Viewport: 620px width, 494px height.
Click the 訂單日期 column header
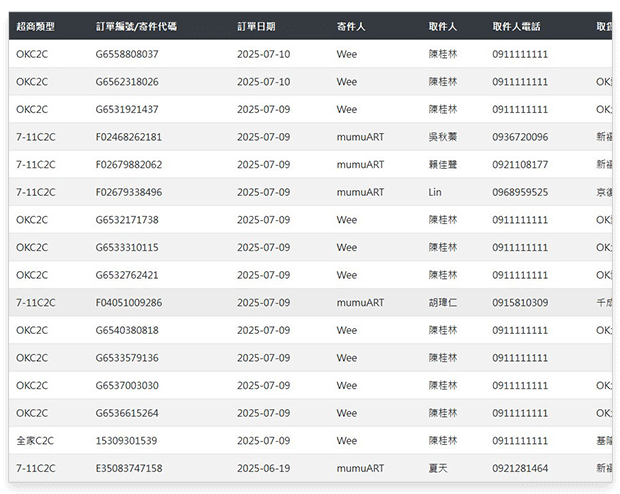(x=256, y=26)
